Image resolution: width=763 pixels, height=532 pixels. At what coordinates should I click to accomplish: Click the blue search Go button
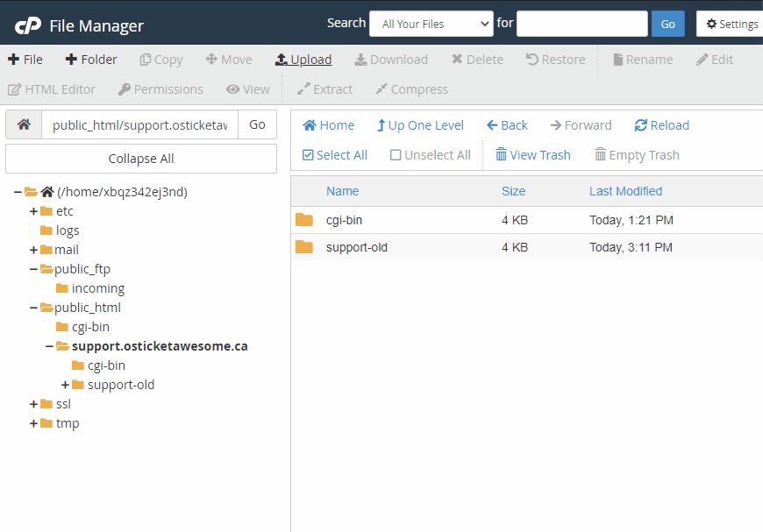click(667, 24)
